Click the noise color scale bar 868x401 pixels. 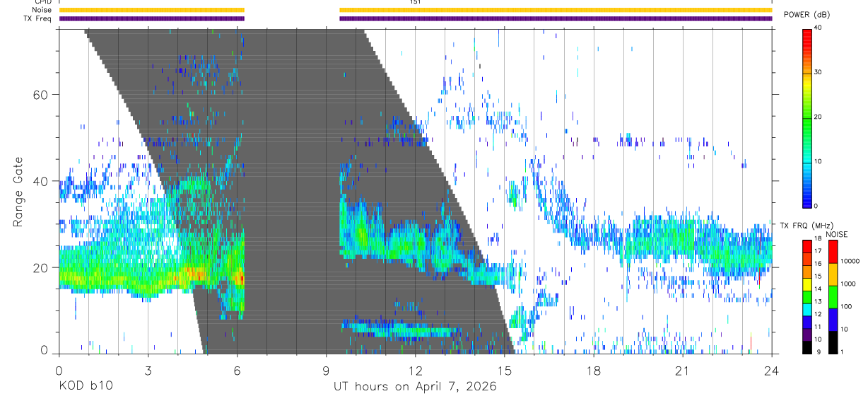(x=833, y=296)
